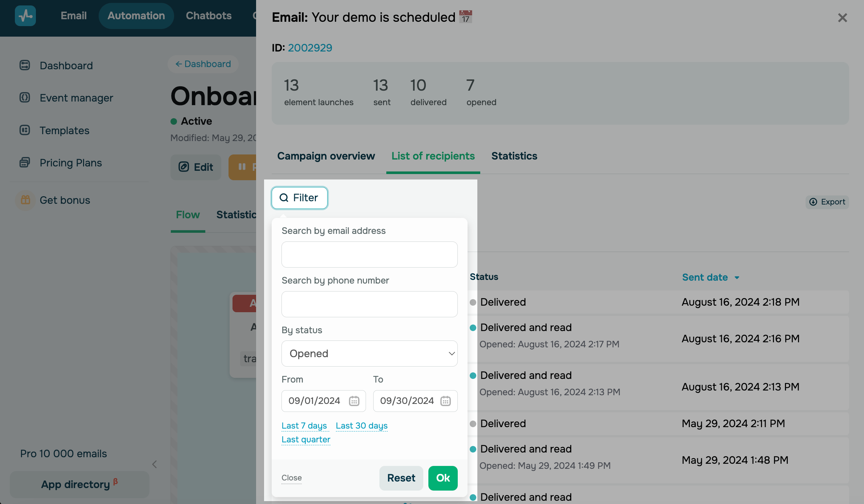Collapse the sidebar with chevron arrow
The height and width of the screenshot is (504, 864).
(155, 464)
